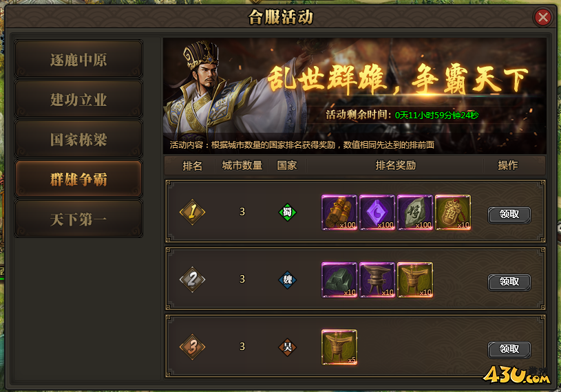This screenshot has width=561, height=392.
Task: Open the 国家栋梁 tab
Action: click(78, 140)
